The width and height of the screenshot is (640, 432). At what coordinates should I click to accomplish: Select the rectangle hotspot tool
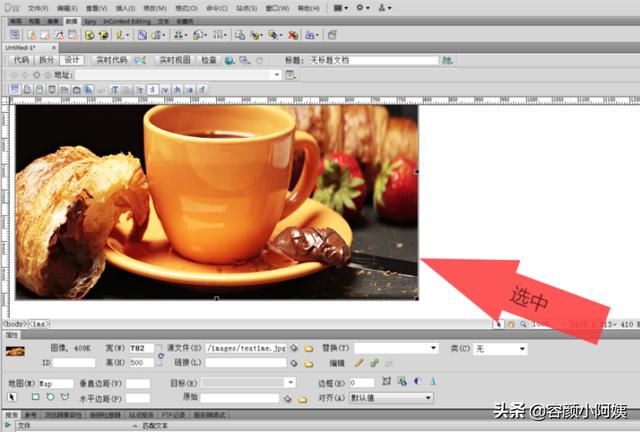[x=36, y=397]
